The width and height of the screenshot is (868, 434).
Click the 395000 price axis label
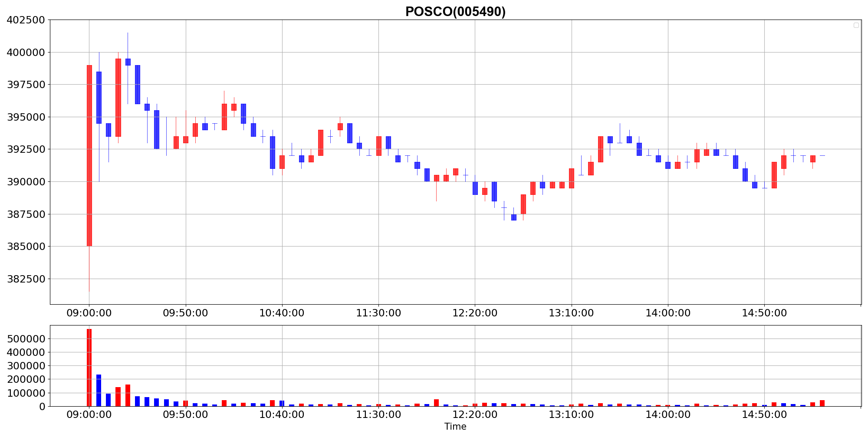click(26, 117)
